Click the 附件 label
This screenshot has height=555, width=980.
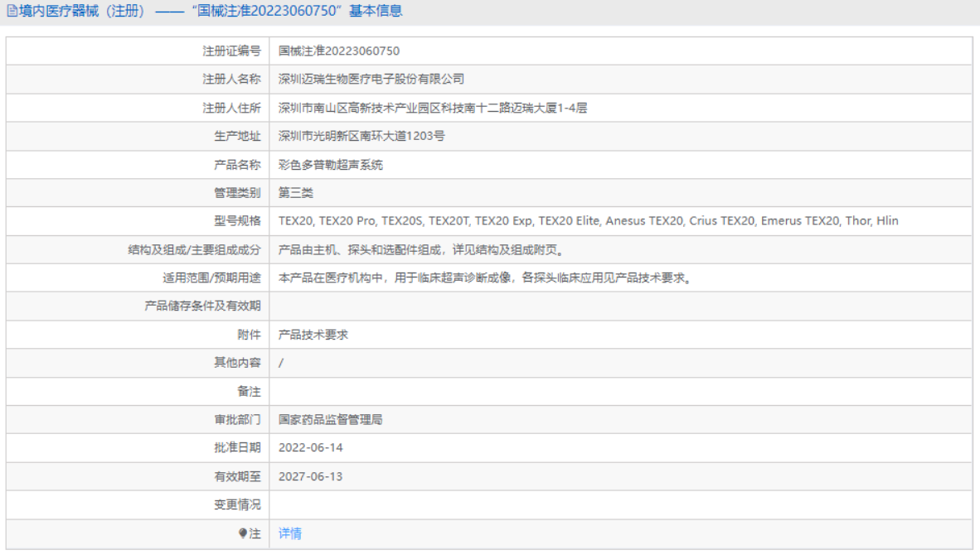pos(249,335)
